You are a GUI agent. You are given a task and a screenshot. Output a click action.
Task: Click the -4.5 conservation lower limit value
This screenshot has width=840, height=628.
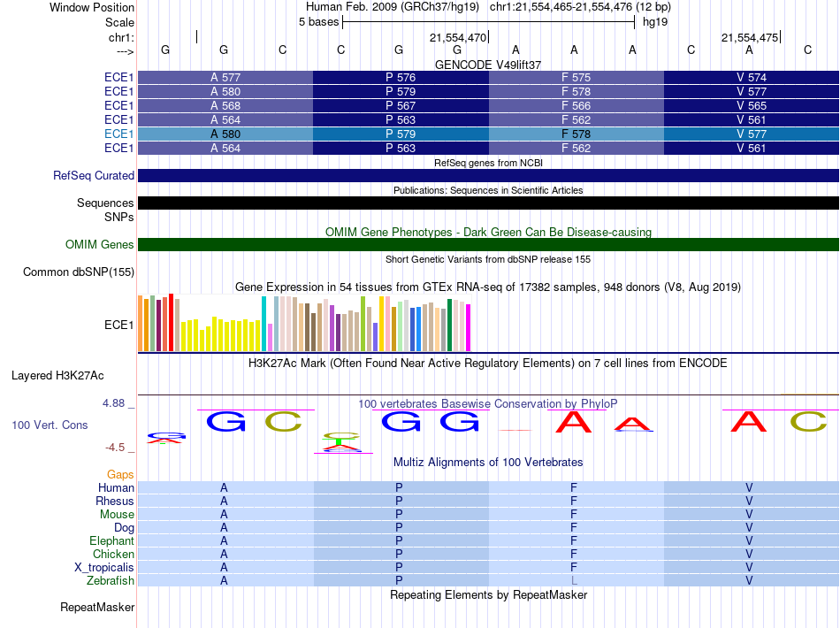115,448
